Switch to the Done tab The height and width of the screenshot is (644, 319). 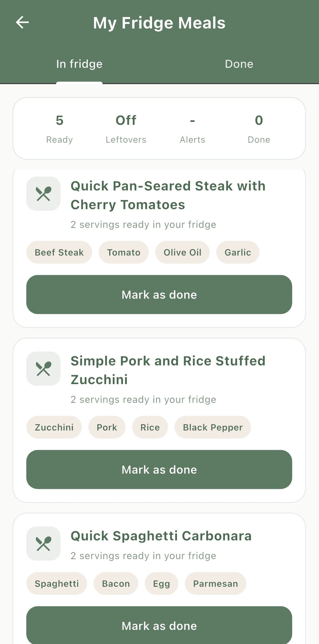(239, 64)
